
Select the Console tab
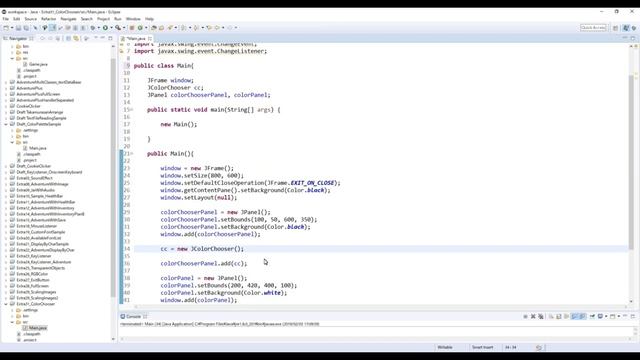[x=133, y=316]
